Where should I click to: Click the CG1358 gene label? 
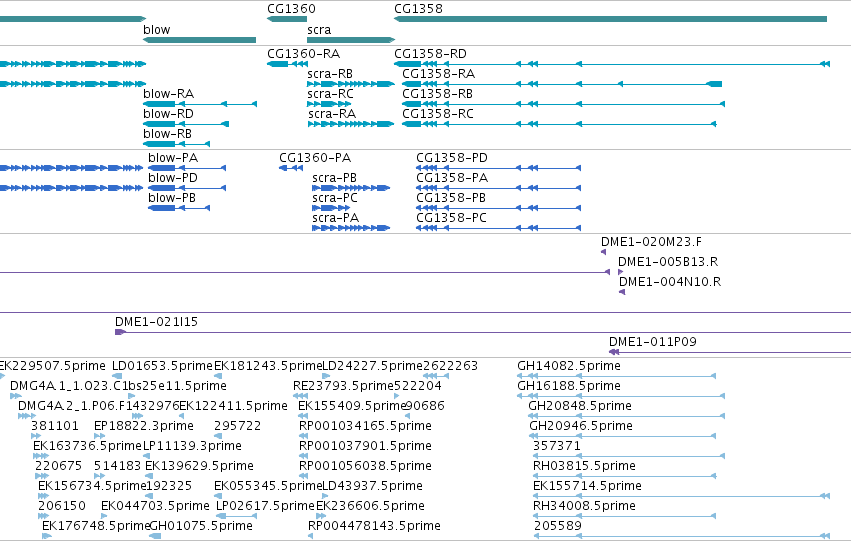418,9
